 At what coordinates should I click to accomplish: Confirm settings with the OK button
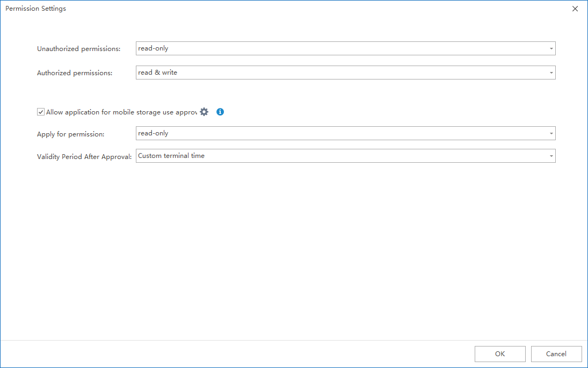tap(500, 353)
